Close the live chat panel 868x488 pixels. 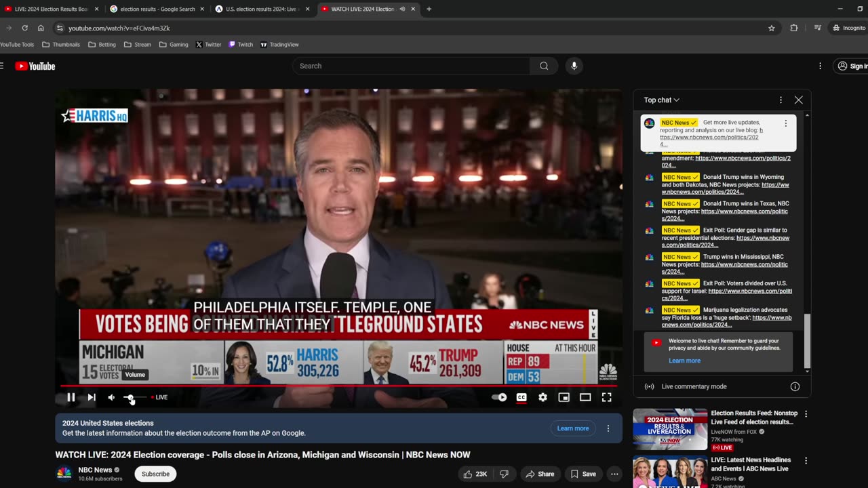[799, 100]
